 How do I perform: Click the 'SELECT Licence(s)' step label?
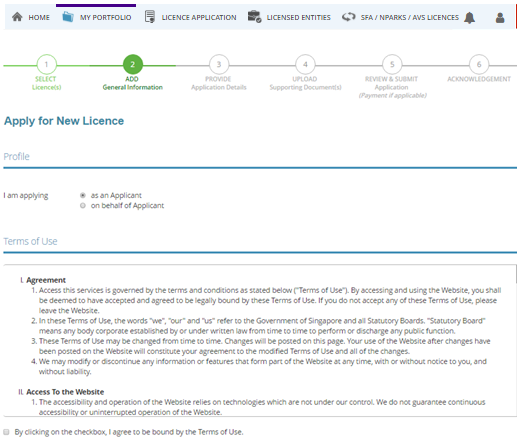[x=46, y=83]
